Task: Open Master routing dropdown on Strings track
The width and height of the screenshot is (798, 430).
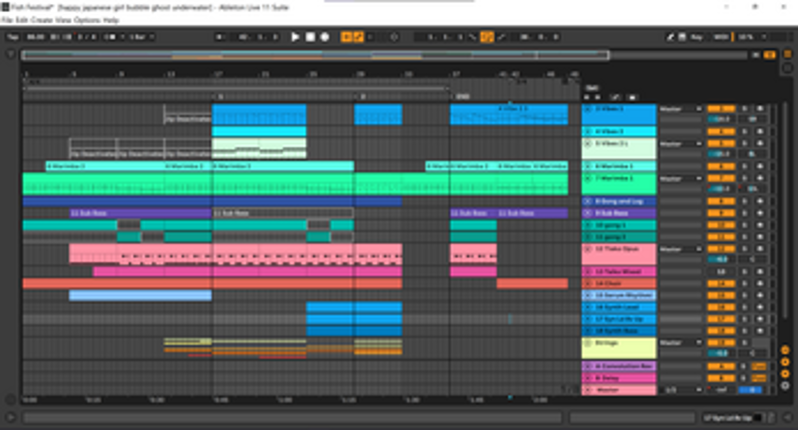Action: click(x=680, y=343)
